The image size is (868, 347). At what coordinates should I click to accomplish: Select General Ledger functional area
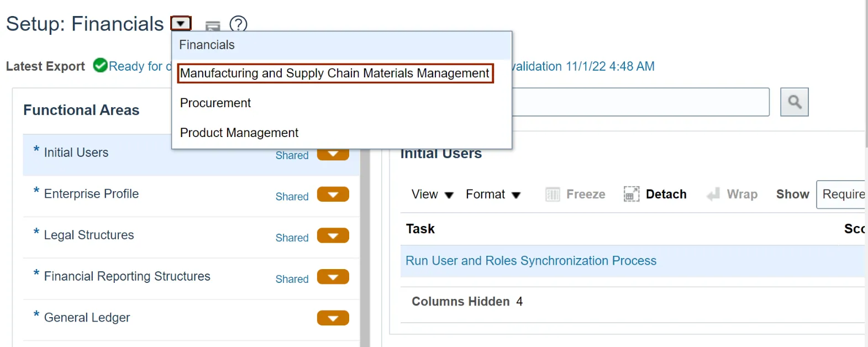(x=87, y=318)
